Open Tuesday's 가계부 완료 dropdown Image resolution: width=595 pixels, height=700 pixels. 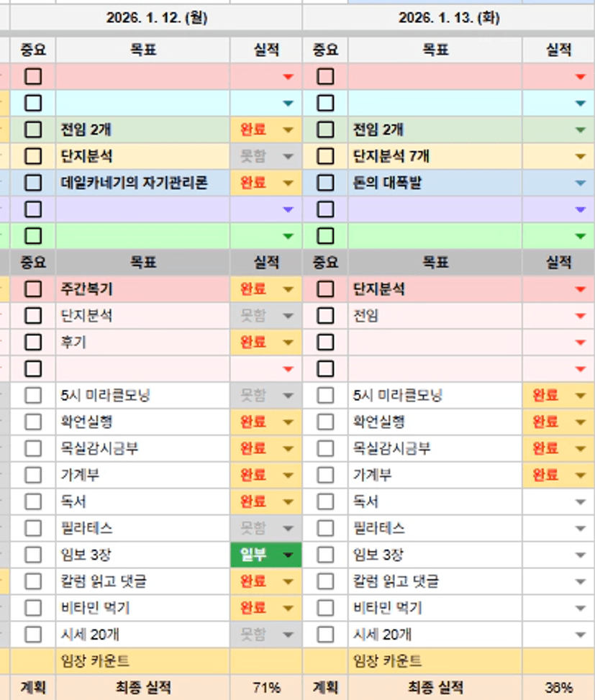tap(581, 475)
